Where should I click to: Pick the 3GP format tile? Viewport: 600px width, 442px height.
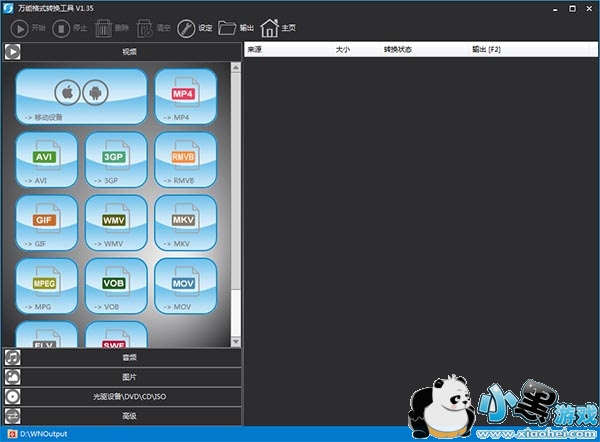116,160
